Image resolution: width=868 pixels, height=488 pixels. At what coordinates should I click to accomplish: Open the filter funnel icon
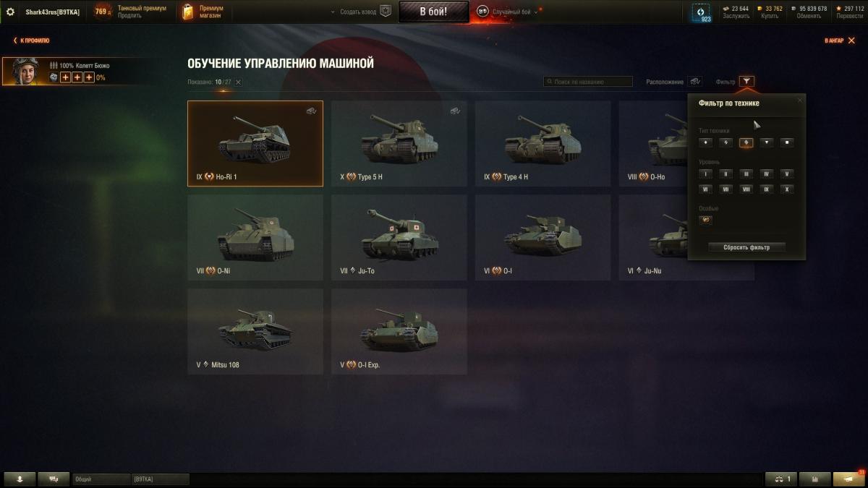point(746,82)
